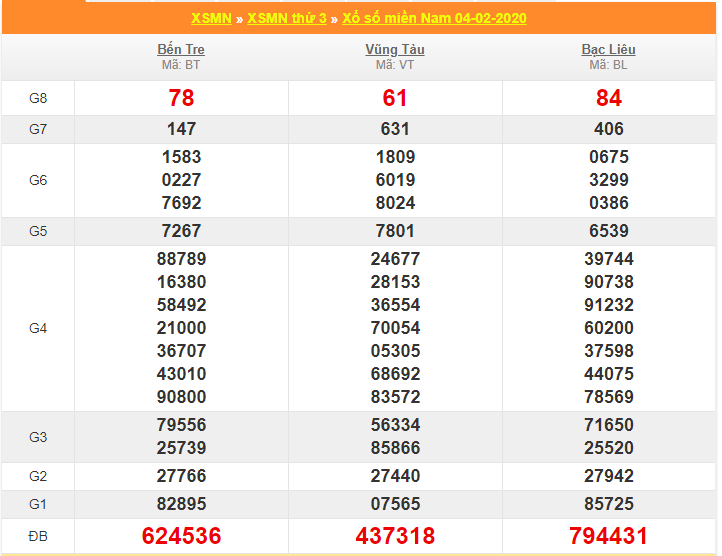Screen dimensions: 722x556
Task: Click the ĐB row label
Action: point(38,536)
